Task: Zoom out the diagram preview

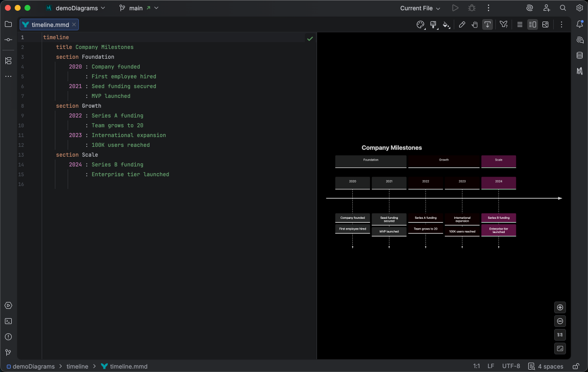Action: pyautogui.click(x=561, y=321)
